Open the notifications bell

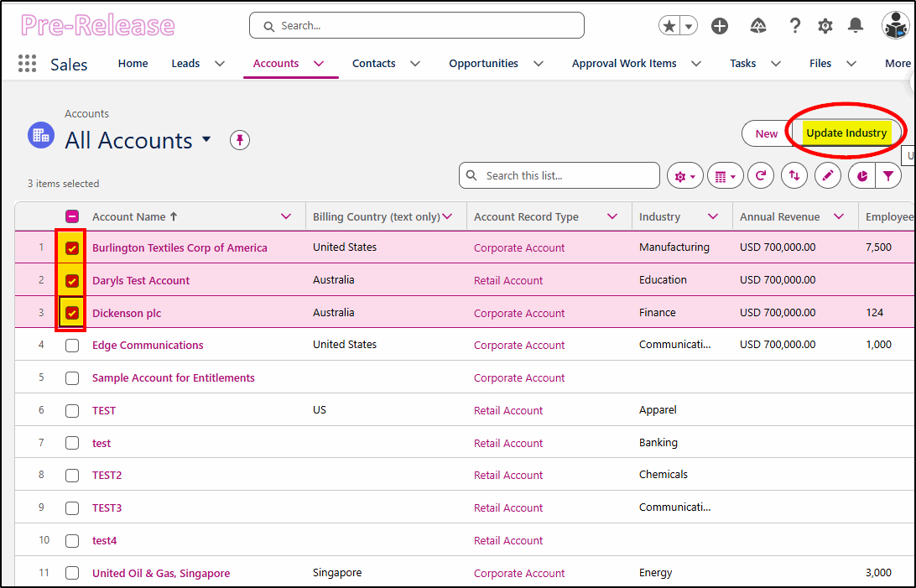(856, 26)
